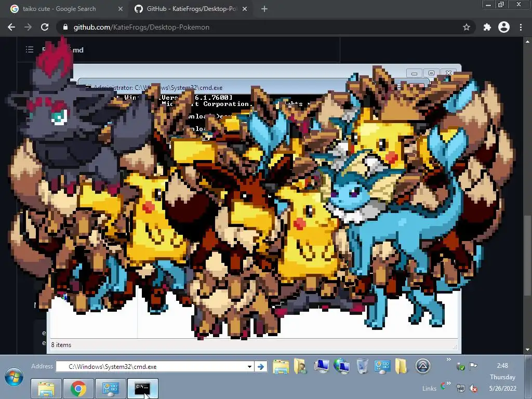This screenshot has width=532, height=399.
Task: Open the Chrome extensions puzzle icon
Action: pos(487,27)
